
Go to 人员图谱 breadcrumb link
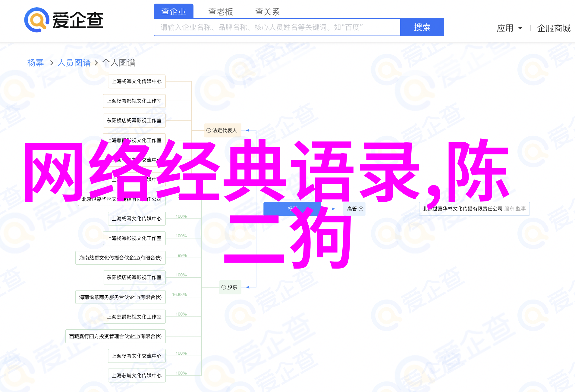[74, 63]
